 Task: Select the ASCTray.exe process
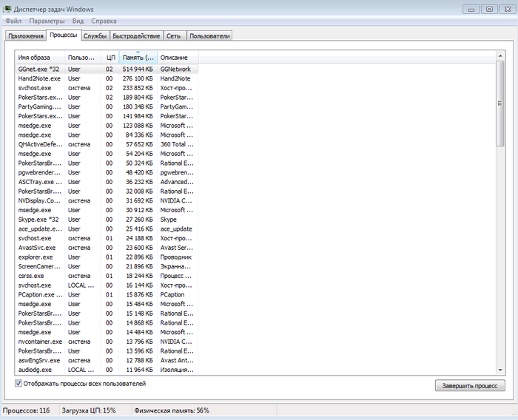pyautogui.click(x=107, y=182)
